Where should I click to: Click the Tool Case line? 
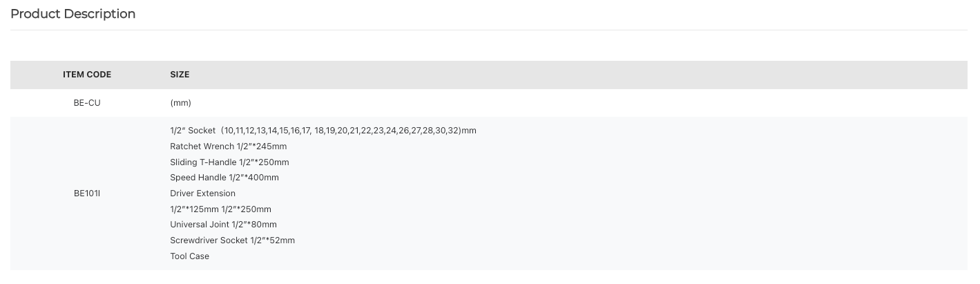[x=189, y=256]
